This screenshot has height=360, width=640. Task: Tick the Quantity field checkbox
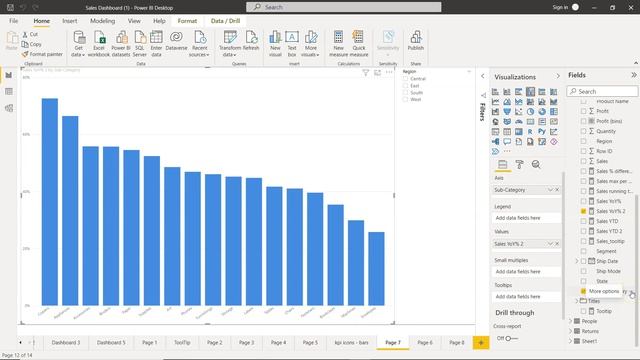(x=583, y=131)
